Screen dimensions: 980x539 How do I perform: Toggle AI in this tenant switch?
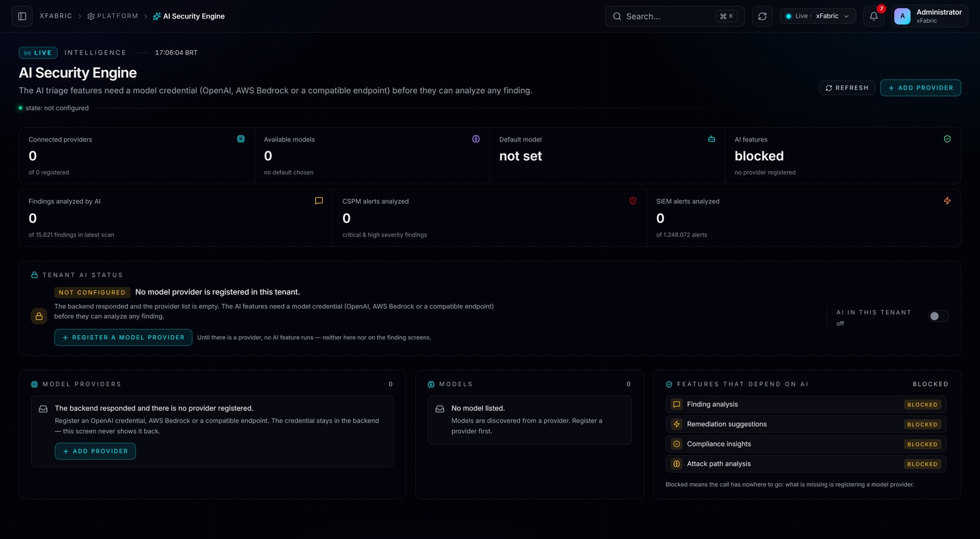[938, 316]
